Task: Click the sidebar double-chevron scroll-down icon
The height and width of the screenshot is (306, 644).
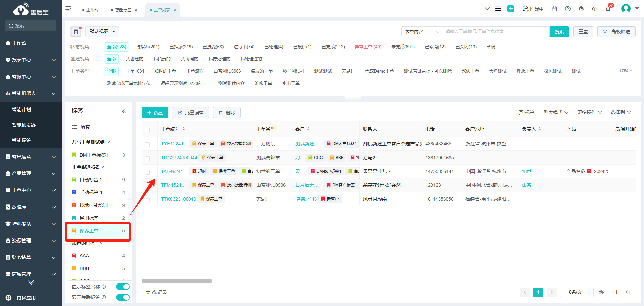Action: tap(31, 282)
